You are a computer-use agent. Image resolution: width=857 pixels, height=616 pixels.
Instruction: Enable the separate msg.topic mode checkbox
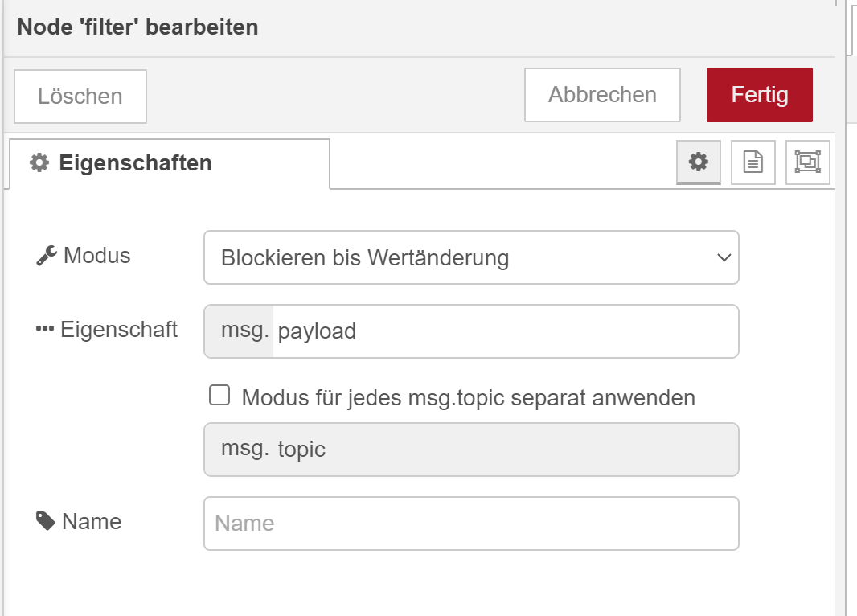point(219,396)
